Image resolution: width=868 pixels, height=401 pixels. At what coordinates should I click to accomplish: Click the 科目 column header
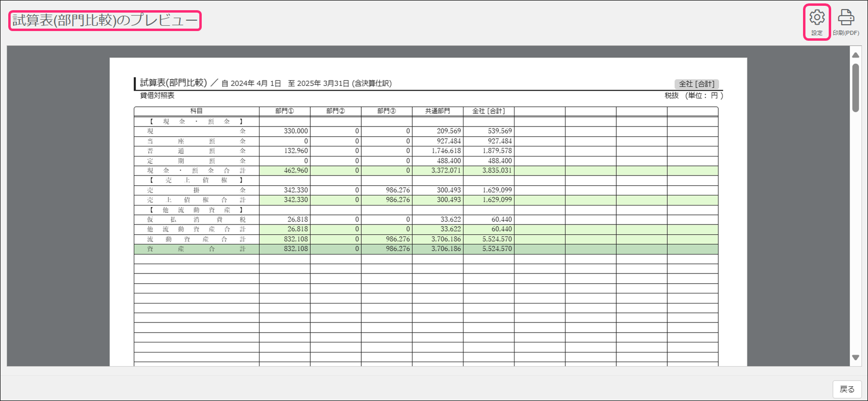click(196, 111)
